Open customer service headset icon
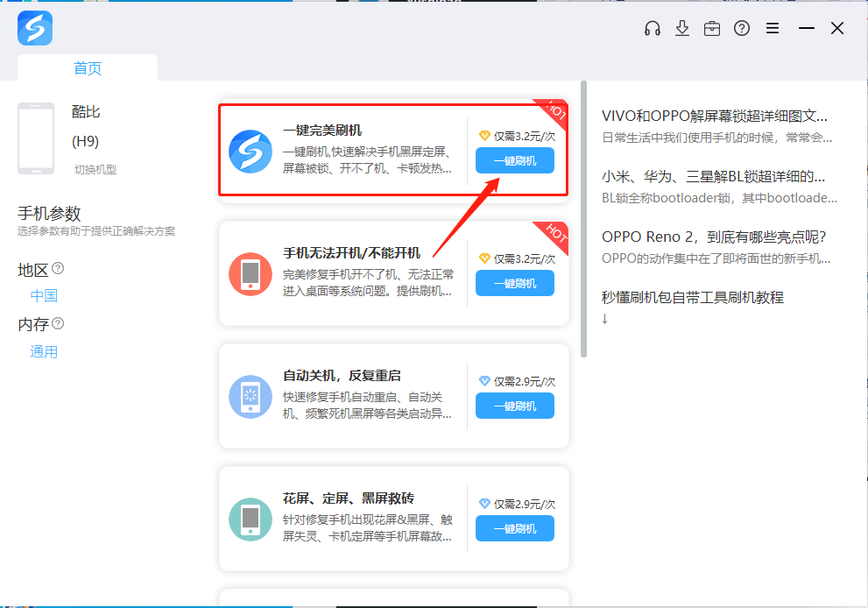Viewport: 868px width, 608px height. pos(653,28)
